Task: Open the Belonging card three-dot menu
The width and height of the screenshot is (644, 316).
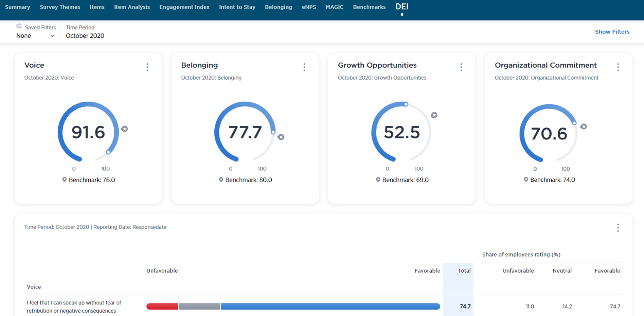Action: pyautogui.click(x=304, y=67)
